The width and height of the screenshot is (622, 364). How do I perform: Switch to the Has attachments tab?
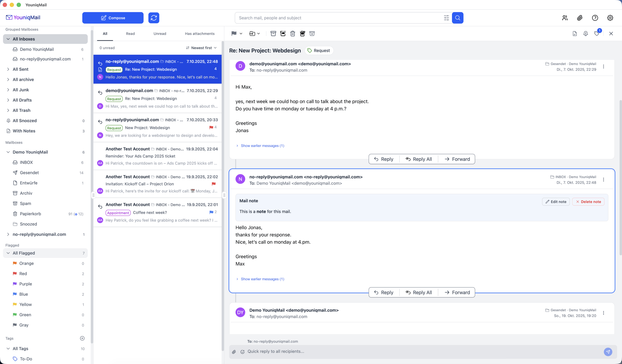[x=199, y=34]
